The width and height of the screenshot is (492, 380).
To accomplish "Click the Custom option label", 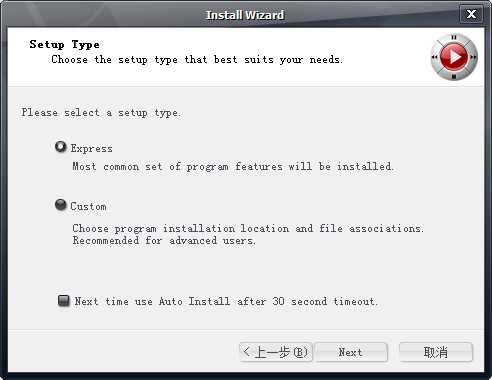I will click(x=88, y=206).
